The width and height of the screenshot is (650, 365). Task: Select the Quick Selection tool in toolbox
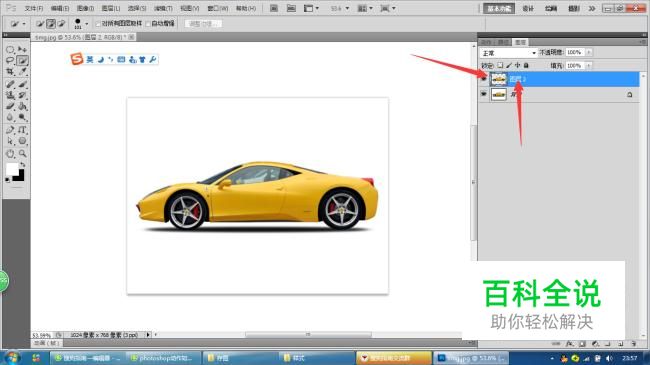click(x=22, y=61)
